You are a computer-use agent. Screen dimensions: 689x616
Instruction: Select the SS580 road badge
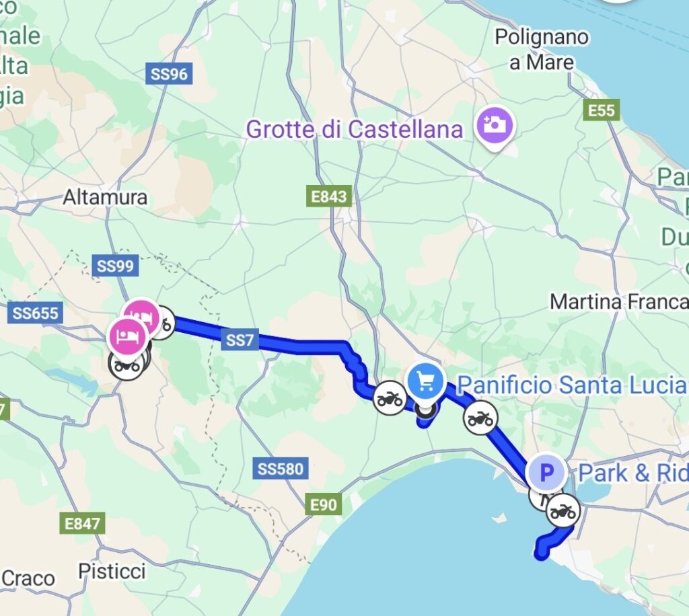pyautogui.click(x=281, y=469)
